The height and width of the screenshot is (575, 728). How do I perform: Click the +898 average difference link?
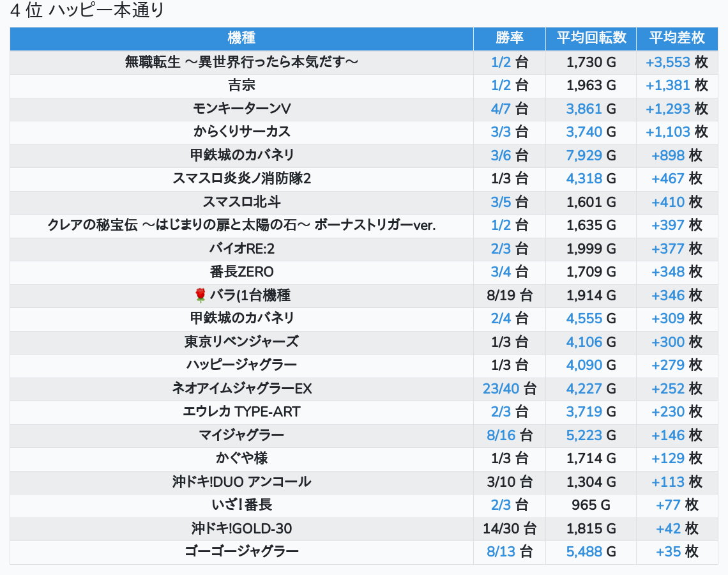[x=667, y=155]
